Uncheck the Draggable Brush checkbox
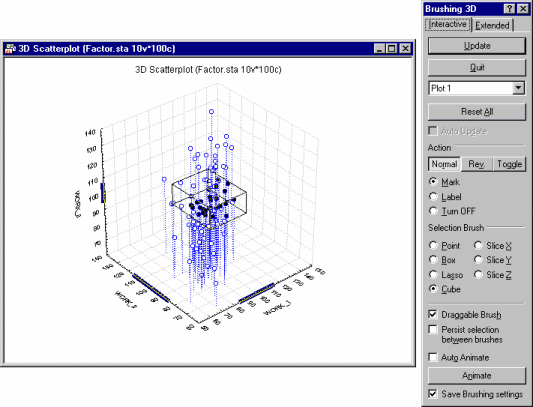The width and height of the screenshot is (533, 407). point(433,315)
